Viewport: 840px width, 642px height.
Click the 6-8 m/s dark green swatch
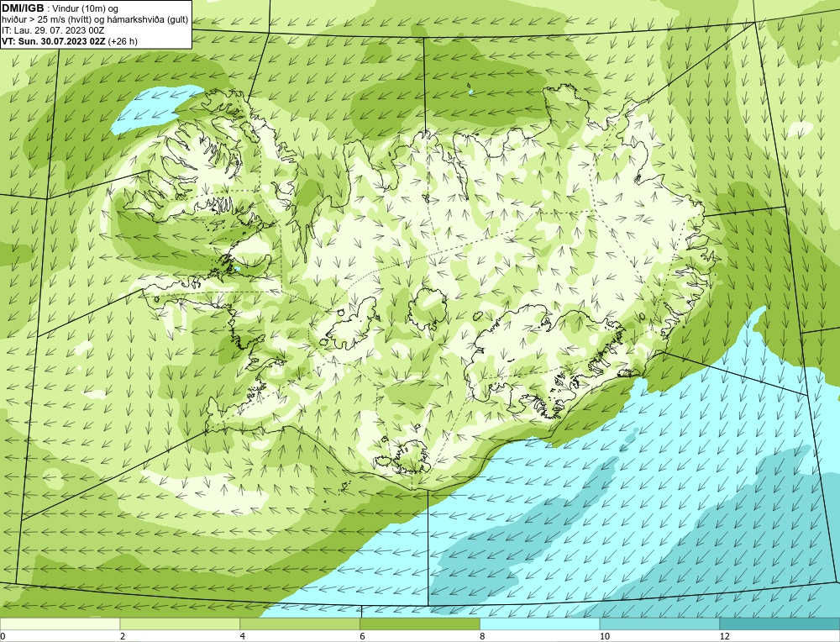(x=420, y=624)
